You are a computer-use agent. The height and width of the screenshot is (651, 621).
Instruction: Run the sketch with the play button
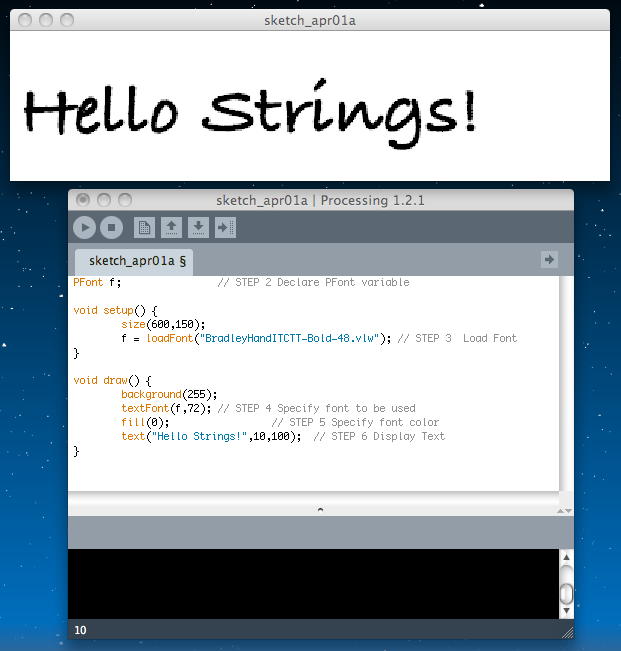coord(84,228)
